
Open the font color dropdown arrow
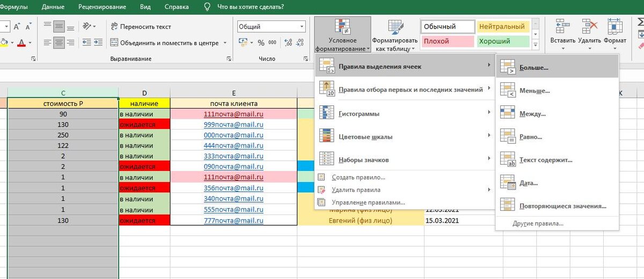(x=31, y=42)
